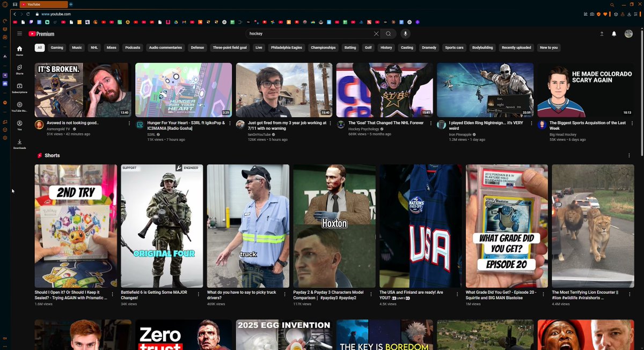Open options for the picky truck drivers short
The width and height of the screenshot is (644, 350).
pos(285,294)
